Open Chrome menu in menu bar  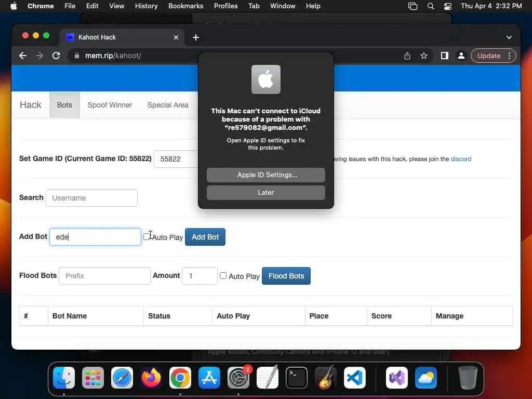point(41,6)
